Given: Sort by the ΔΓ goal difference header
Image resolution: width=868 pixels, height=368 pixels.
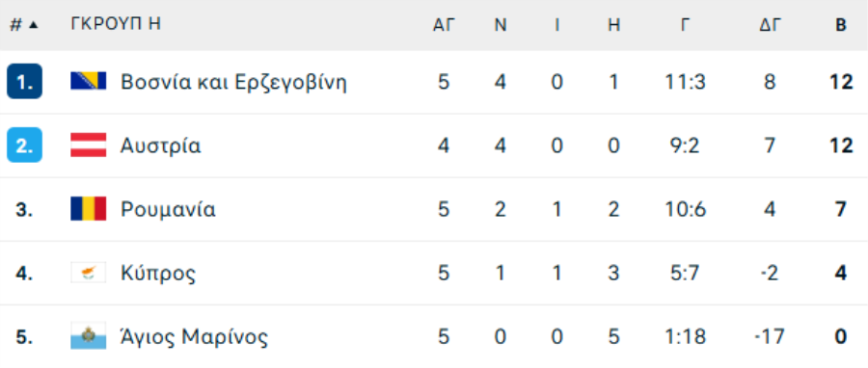Looking at the screenshot, I should 770,25.
